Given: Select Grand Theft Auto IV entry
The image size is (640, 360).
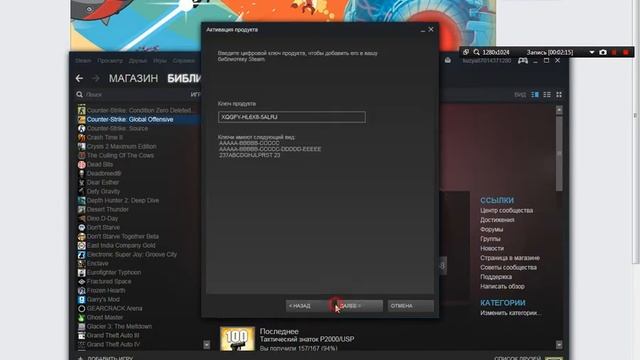Looking at the screenshot, I should tap(138, 344).
